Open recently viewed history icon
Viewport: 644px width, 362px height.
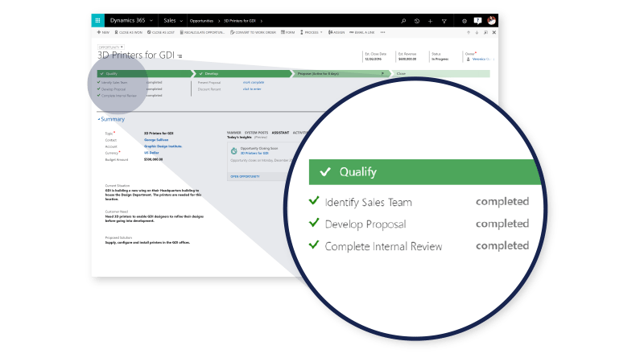(x=417, y=21)
